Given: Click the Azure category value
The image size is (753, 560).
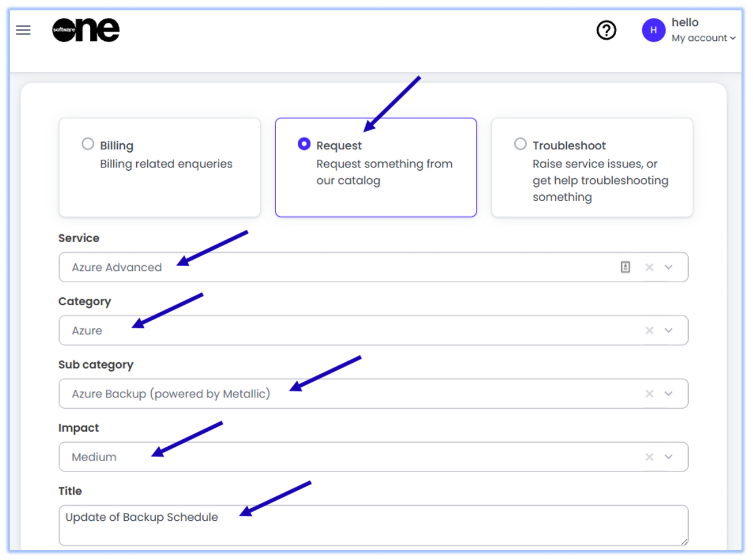Looking at the screenshot, I should (x=87, y=331).
